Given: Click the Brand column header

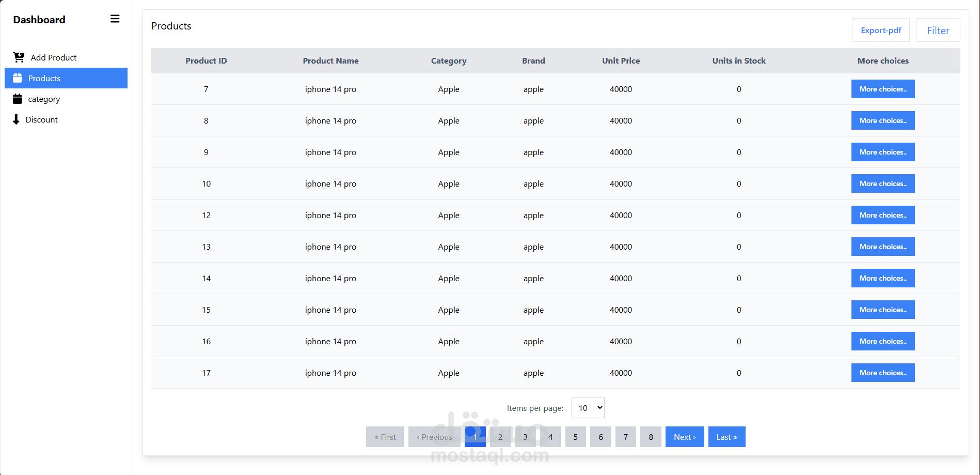Looking at the screenshot, I should point(533,60).
